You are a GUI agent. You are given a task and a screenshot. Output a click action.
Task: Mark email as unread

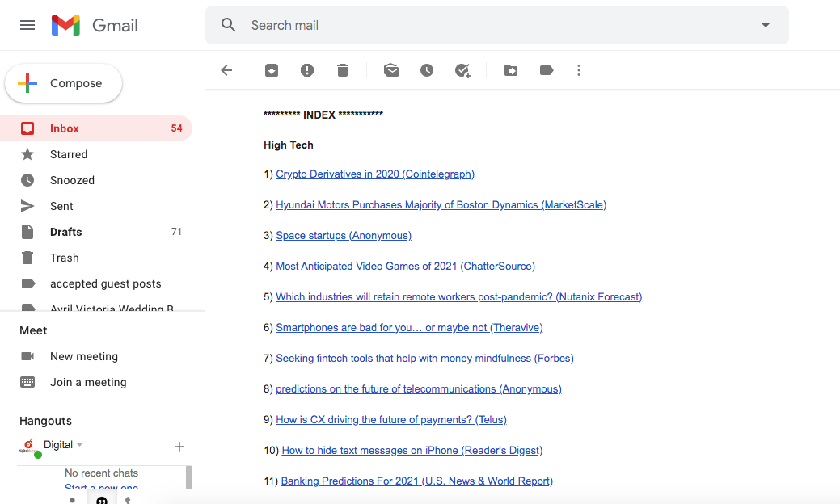(391, 70)
